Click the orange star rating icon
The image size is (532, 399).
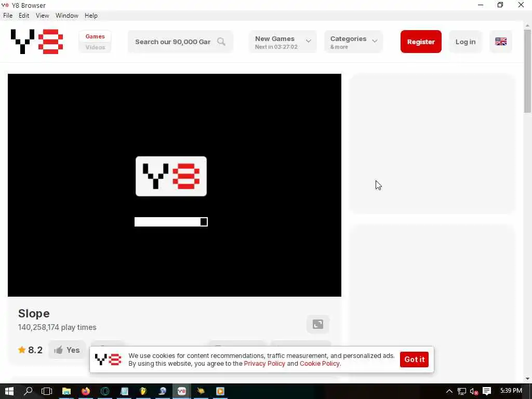(x=22, y=350)
